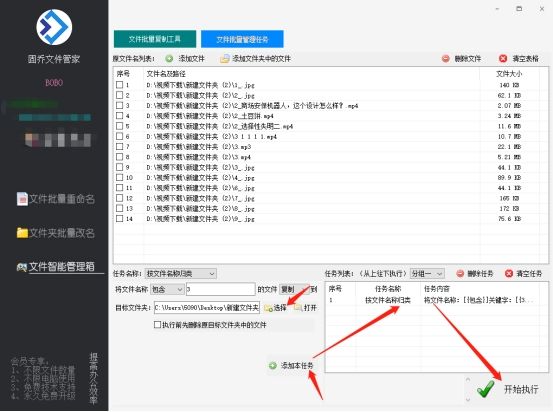Click 添加文件夹中的文件 folder icon
The width and height of the screenshot is (553, 412).
coord(225,59)
